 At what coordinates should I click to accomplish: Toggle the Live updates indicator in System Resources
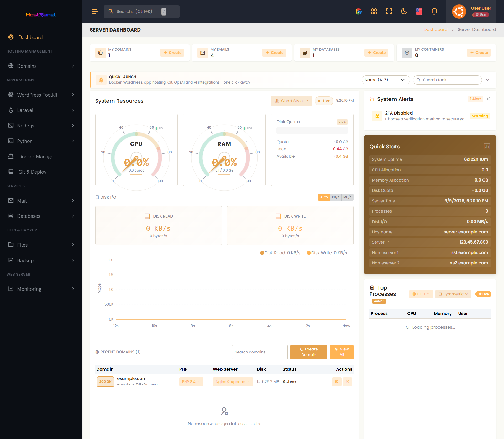tap(324, 101)
